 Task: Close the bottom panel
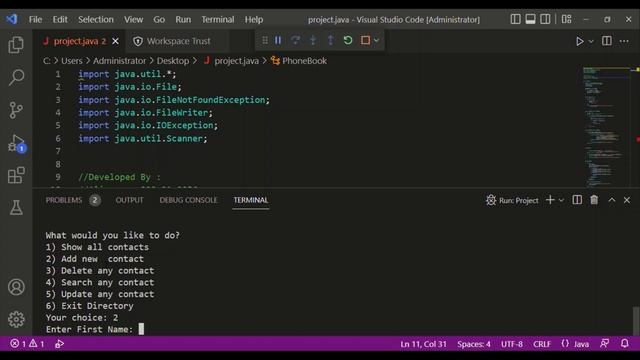coord(627,200)
